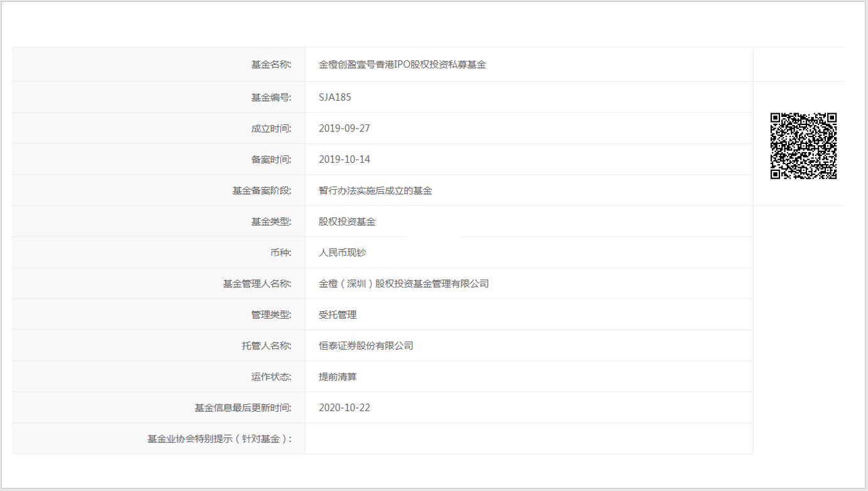This screenshot has height=491, width=868.
Task: Click the 基金类型 label
Action: pos(272,221)
